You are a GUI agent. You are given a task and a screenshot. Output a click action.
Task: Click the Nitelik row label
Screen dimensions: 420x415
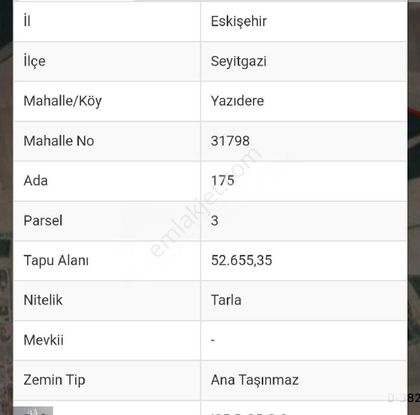pos(43,300)
